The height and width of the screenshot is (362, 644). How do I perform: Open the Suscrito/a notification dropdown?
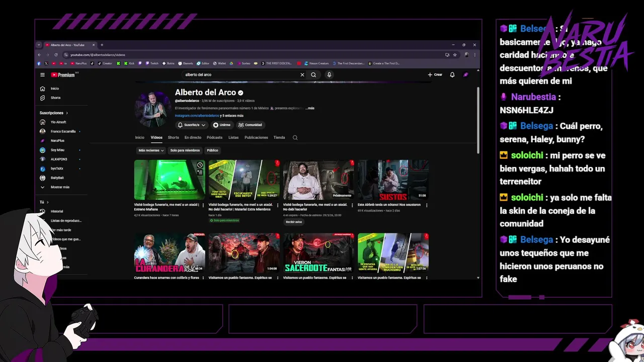[192, 125]
